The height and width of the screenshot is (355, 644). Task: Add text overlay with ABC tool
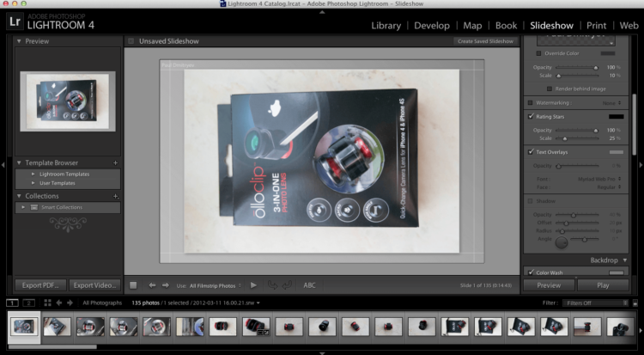click(309, 285)
